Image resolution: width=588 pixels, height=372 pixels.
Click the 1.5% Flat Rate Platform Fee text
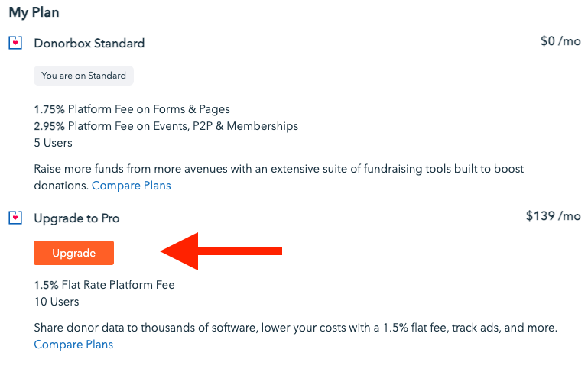[104, 285]
